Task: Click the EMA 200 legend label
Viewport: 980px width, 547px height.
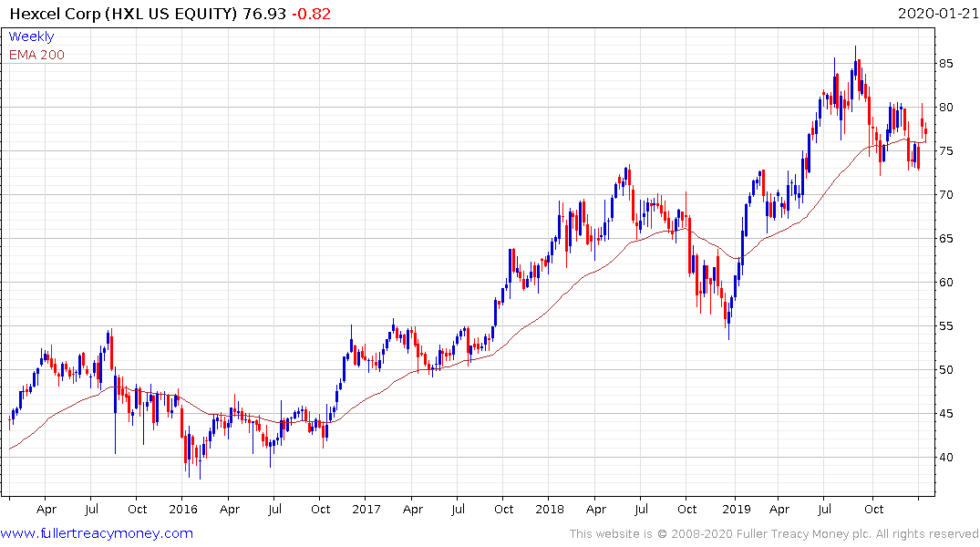Action: pos(36,55)
